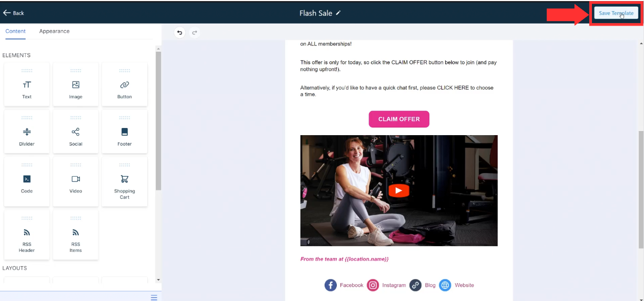This screenshot has height=301, width=644.
Task: Play the embedded video thumbnail
Action: [399, 191]
